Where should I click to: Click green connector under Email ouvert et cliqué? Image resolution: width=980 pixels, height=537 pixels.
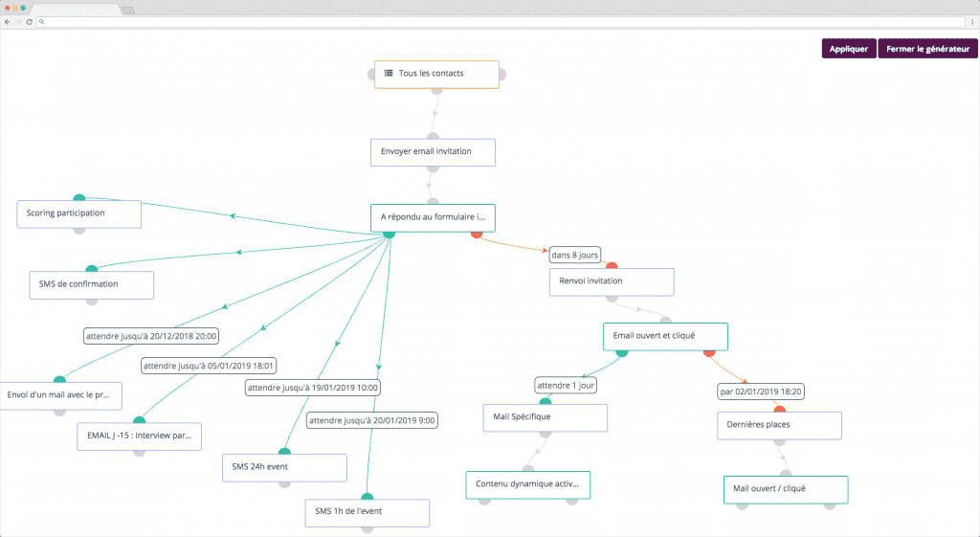(x=621, y=352)
